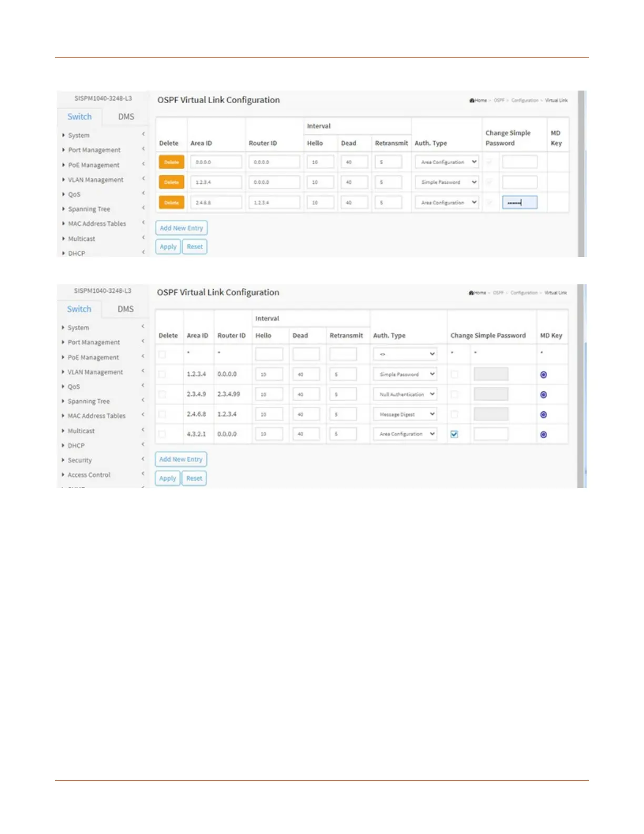The image size is (644, 834).
Task: Open MD Key icon for area 1.2.3.4
Action: tap(544, 375)
